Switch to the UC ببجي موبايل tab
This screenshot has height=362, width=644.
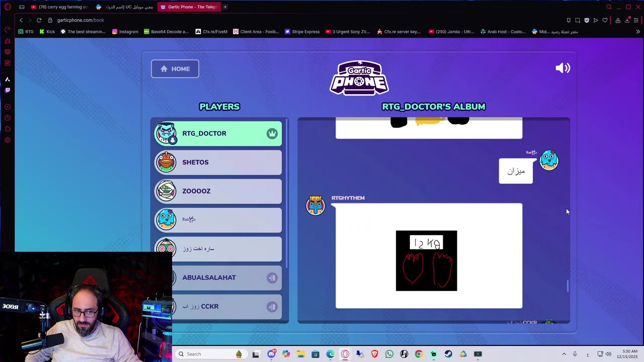tap(125, 7)
